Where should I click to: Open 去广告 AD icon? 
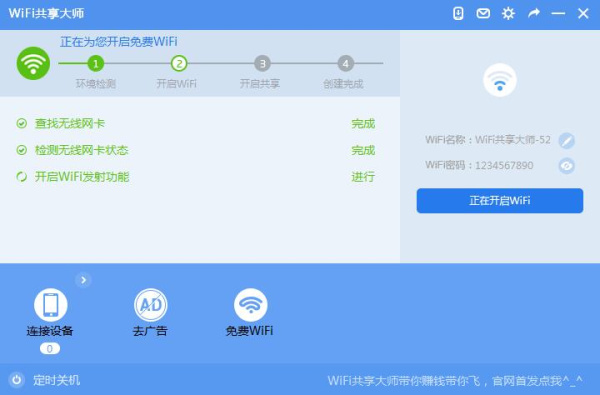point(150,305)
